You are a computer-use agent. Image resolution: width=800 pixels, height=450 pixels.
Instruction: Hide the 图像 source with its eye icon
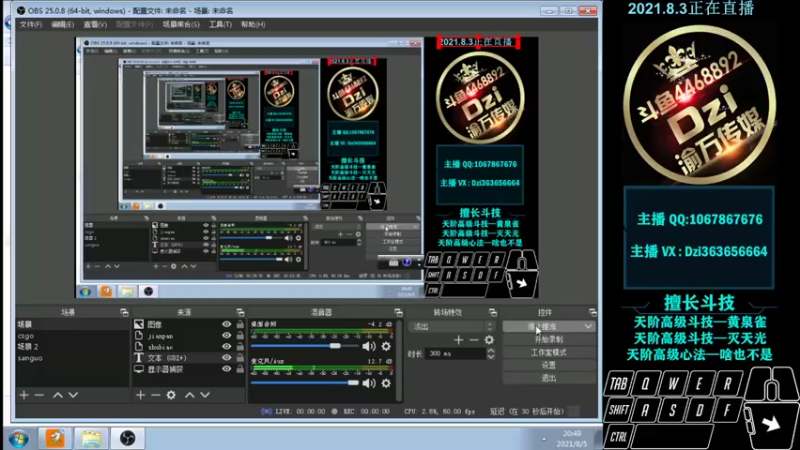click(x=227, y=324)
